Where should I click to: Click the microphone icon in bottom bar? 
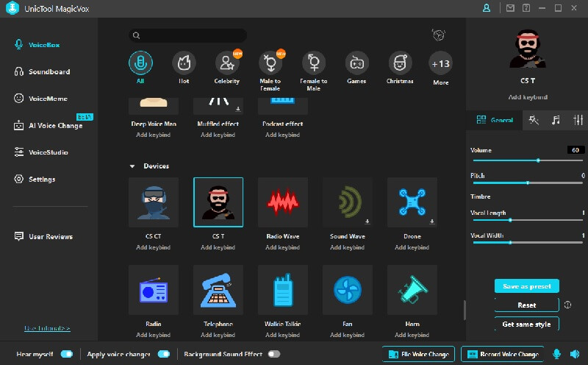(556, 354)
